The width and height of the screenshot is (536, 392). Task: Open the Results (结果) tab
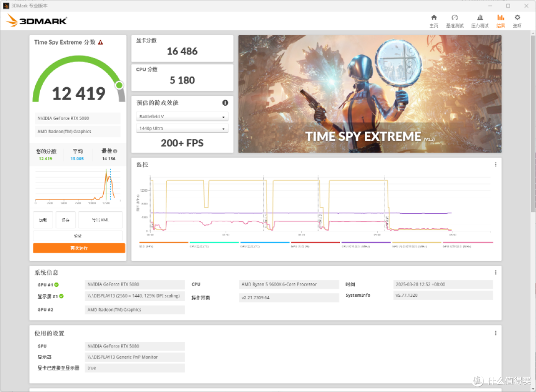(500, 21)
